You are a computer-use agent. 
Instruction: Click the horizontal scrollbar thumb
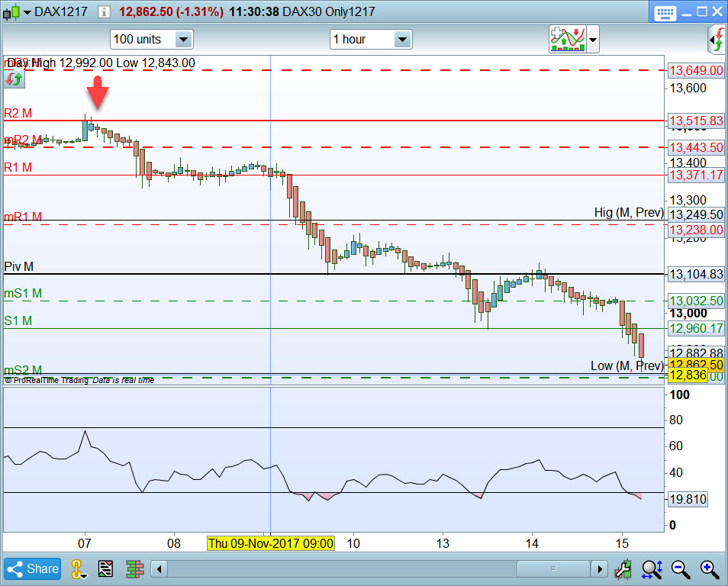(x=553, y=568)
